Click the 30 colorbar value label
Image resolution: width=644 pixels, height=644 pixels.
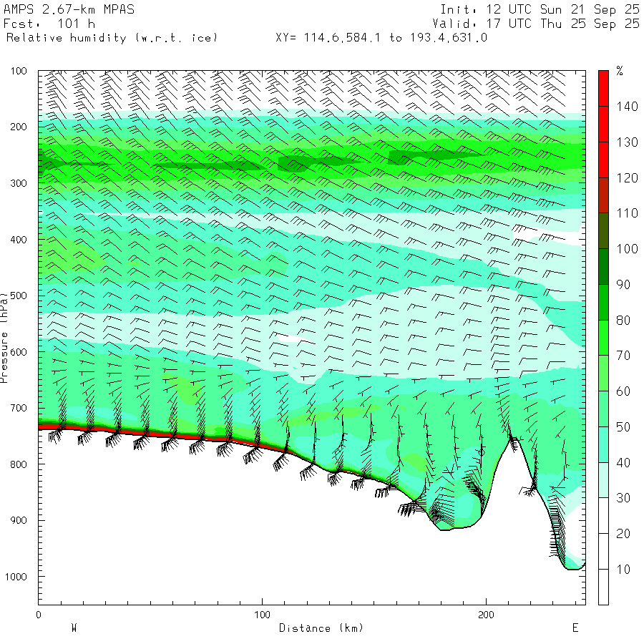623,498
